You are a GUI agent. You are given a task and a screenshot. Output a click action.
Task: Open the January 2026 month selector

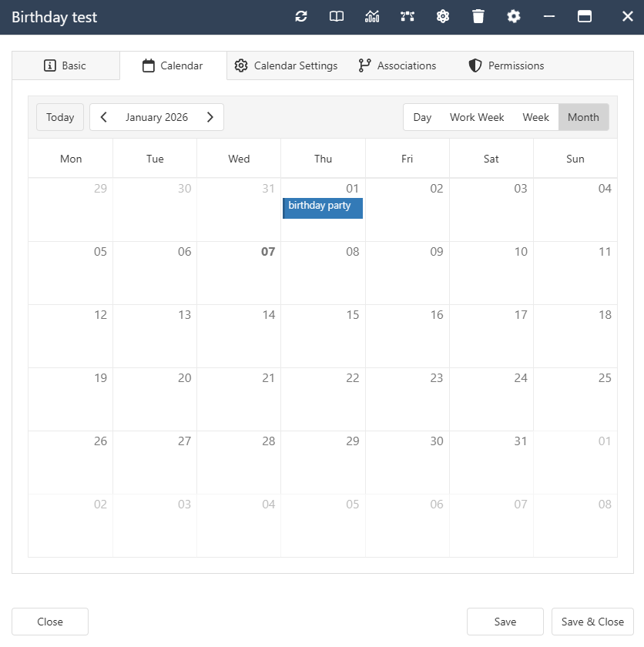pyautogui.click(x=156, y=117)
